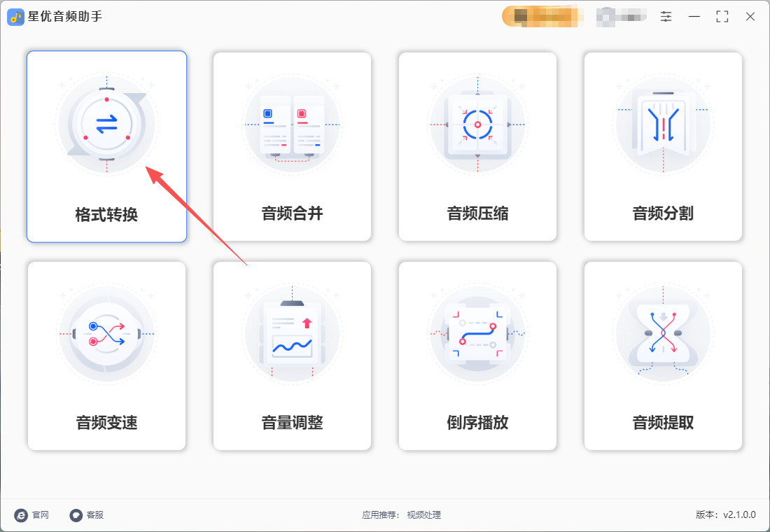
Task: Click the 格式转换 label text
Action: click(x=106, y=215)
